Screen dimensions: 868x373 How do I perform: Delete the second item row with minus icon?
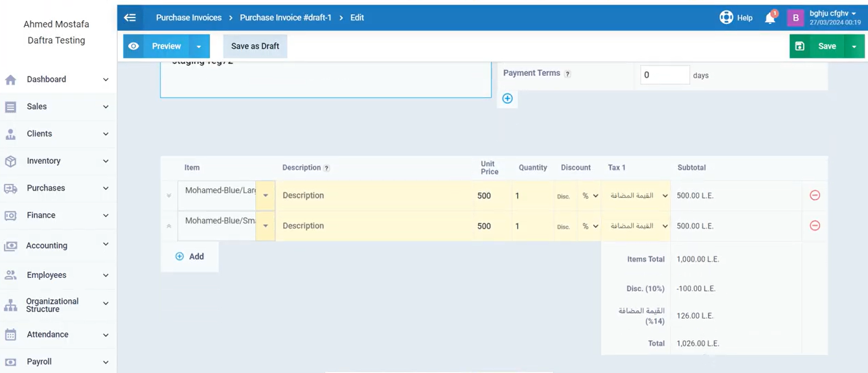click(x=815, y=225)
